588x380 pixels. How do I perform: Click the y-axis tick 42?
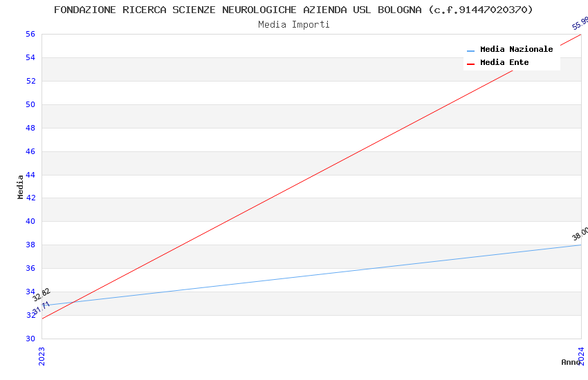coord(30,198)
